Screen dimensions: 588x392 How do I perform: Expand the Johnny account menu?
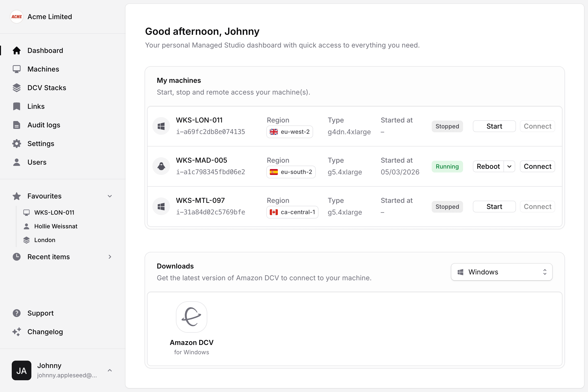110,370
